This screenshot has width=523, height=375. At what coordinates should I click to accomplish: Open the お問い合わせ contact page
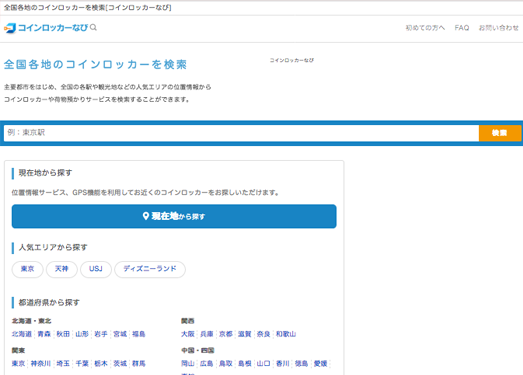click(x=499, y=28)
